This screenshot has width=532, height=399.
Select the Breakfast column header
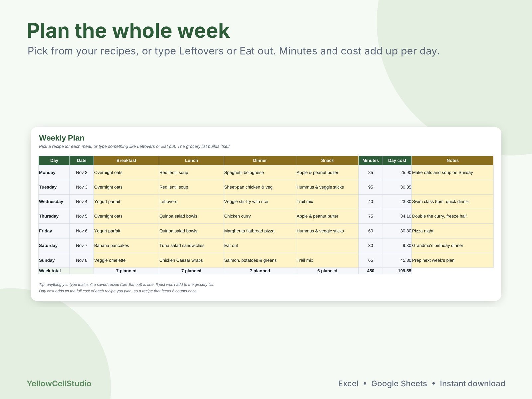(126, 160)
